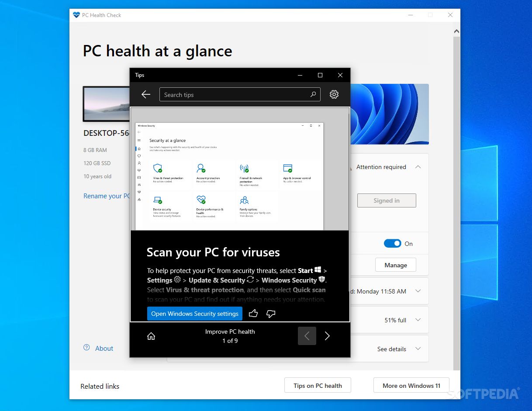Collapse the Attention required section

418,167
